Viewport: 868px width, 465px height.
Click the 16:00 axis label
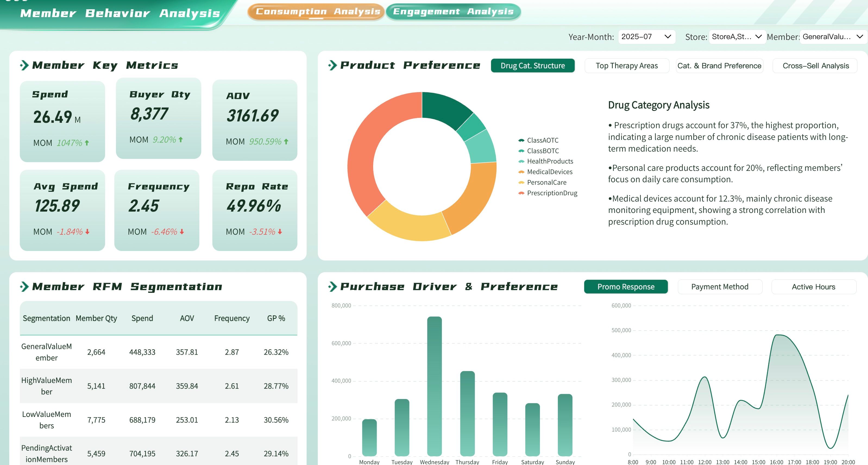[776, 462]
